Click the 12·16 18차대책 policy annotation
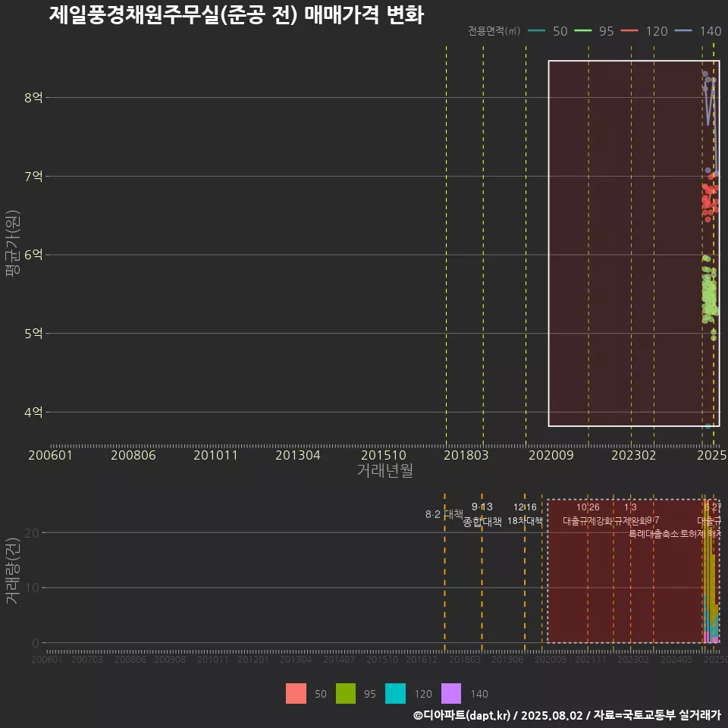This screenshot has height=728, width=728. point(525,514)
